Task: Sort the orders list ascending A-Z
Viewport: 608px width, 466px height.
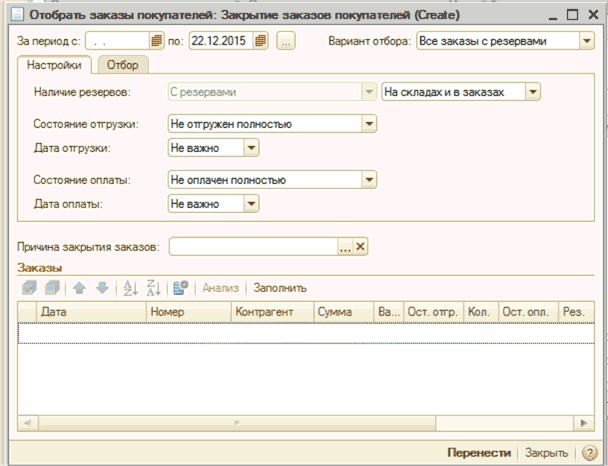Action: [x=129, y=288]
